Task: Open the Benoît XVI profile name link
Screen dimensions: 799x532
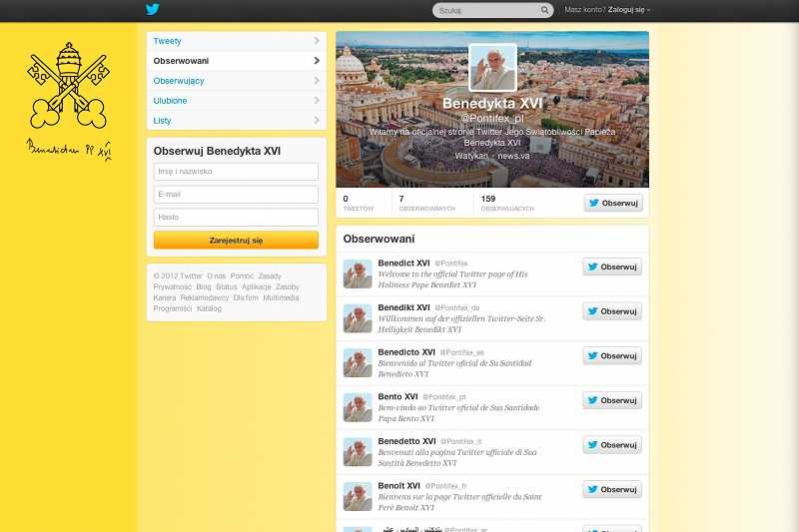Action: 399,486
